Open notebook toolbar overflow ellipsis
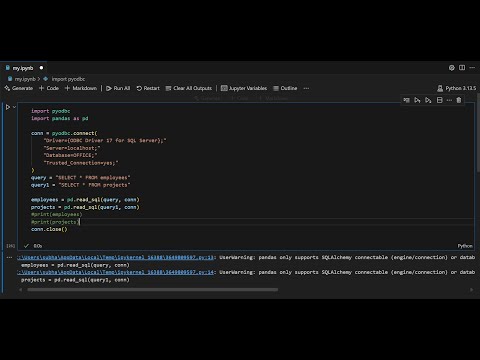Viewport: 480px width, 360px height. click(306, 88)
